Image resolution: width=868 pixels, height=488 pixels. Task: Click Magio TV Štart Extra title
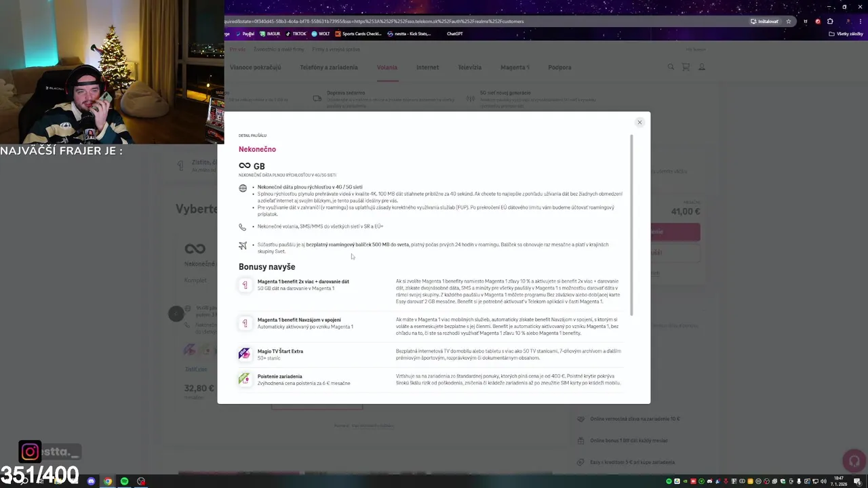point(280,351)
